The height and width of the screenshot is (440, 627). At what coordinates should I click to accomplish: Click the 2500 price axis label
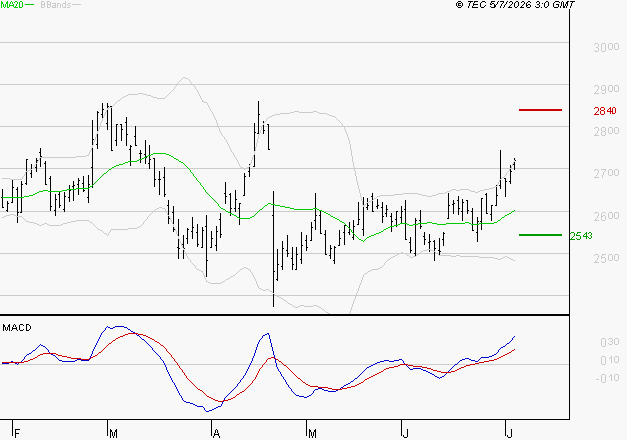point(606,258)
